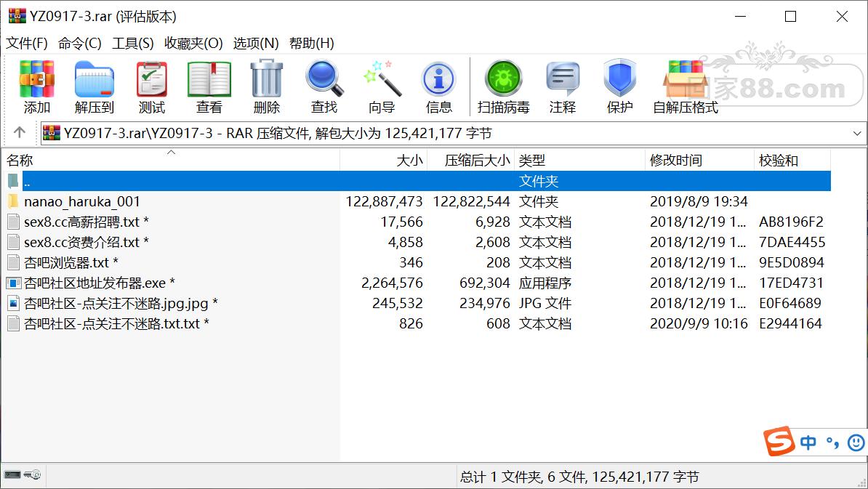Screen dimensions: 868x489
Task: Select file 杏吧浏览器.txt
Action: pyautogui.click(x=71, y=263)
